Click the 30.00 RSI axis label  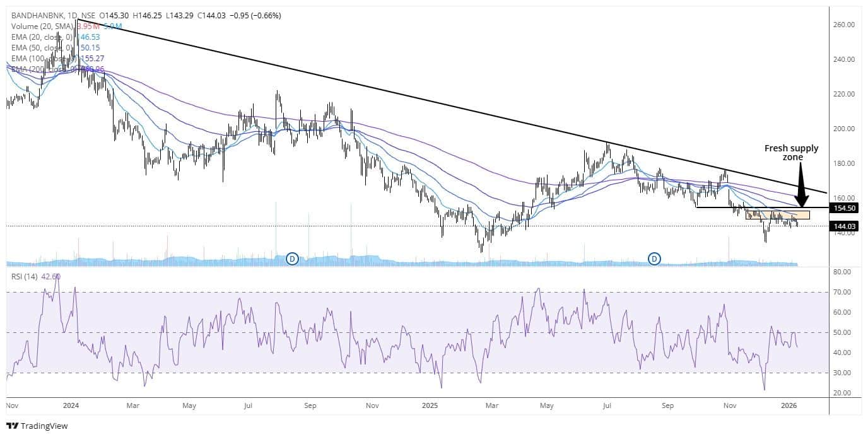[843, 373]
